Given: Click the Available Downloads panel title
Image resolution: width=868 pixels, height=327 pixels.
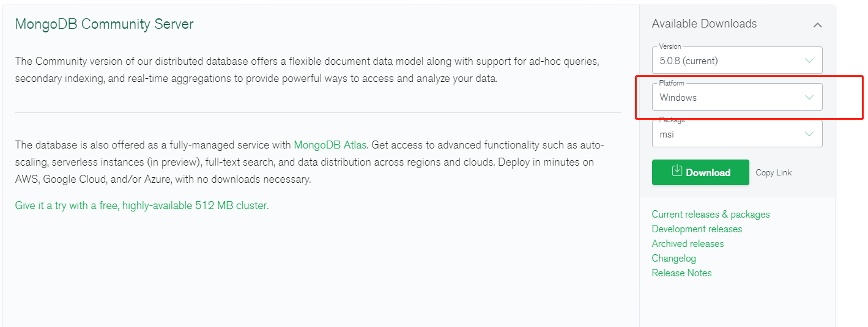Looking at the screenshot, I should pos(704,24).
